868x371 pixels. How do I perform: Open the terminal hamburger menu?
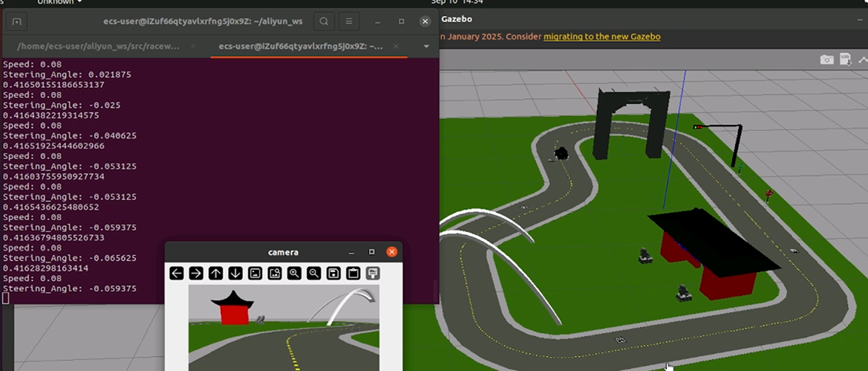349,22
